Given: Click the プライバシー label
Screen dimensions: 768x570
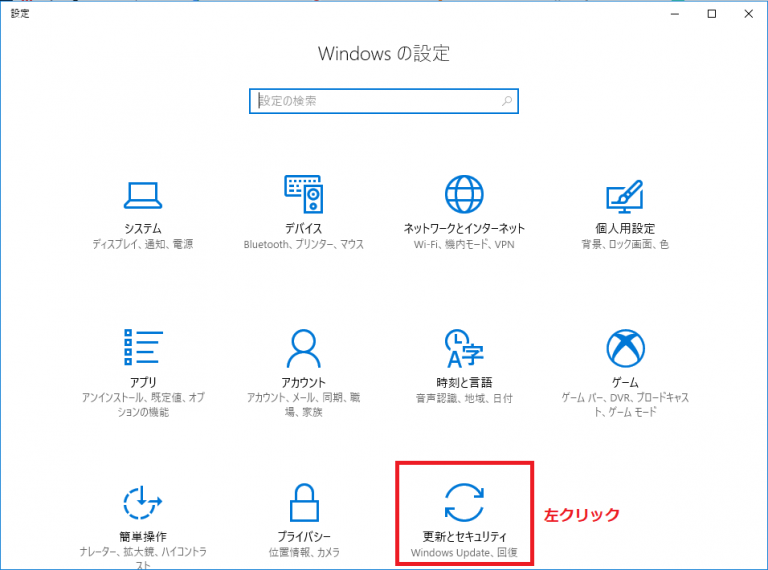Looking at the screenshot, I should (304, 536).
